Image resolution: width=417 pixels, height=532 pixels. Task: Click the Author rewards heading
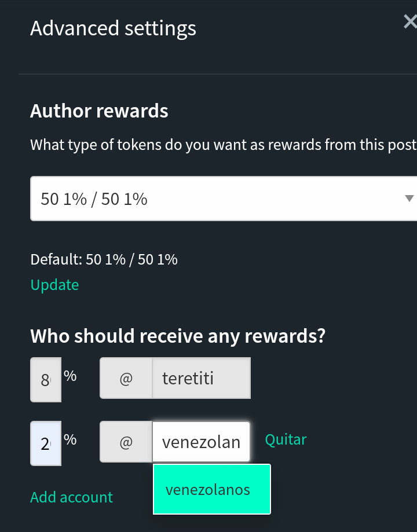pos(99,111)
